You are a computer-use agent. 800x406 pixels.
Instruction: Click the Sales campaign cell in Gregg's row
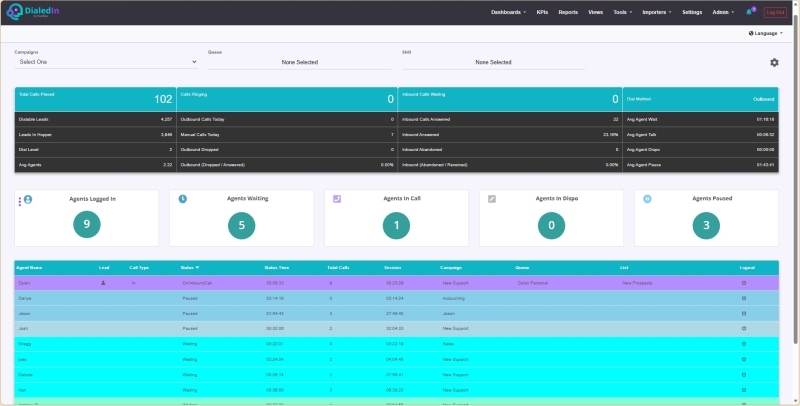[448, 344]
